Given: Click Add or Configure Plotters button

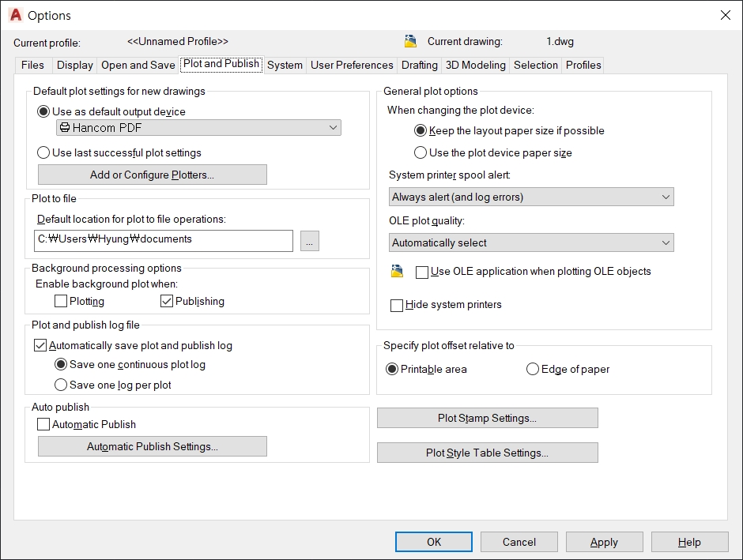Looking at the screenshot, I should [152, 175].
